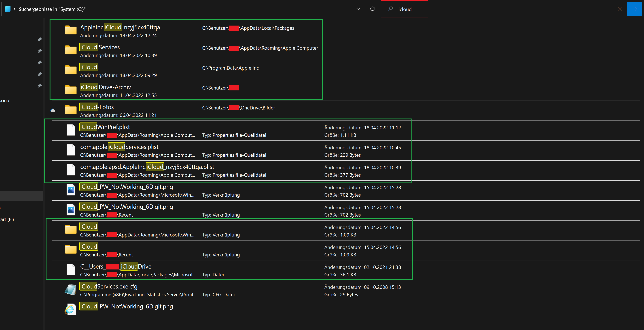
Task: Open folder icon of AppleInc.iCloud_nzyj5cx40ttqa
Action: [x=71, y=30]
